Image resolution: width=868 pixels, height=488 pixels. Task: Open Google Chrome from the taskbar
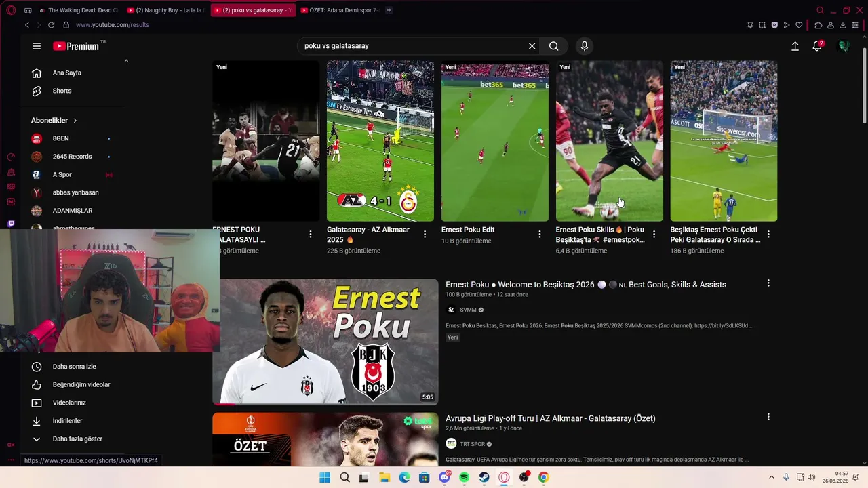click(543, 477)
